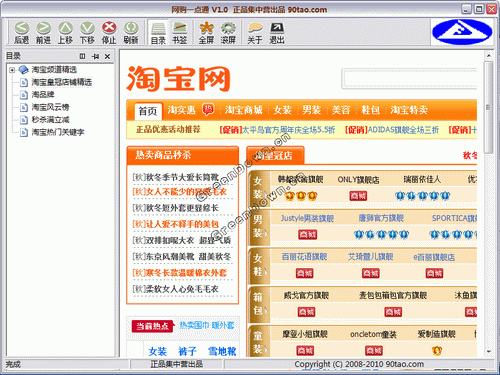Click the 商城 badge under ONLY旗舰店

coord(358,196)
